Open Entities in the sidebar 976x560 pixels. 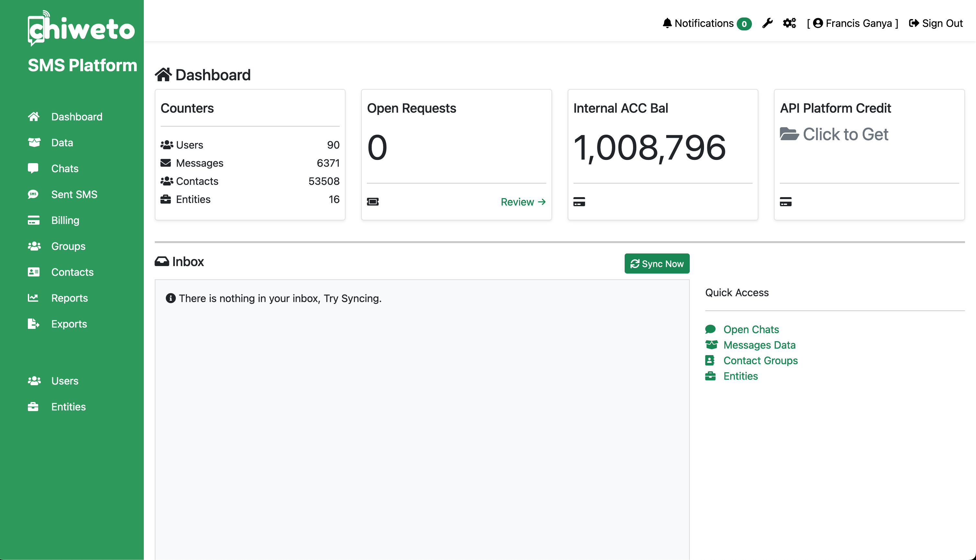pyautogui.click(x=69, y=407)
